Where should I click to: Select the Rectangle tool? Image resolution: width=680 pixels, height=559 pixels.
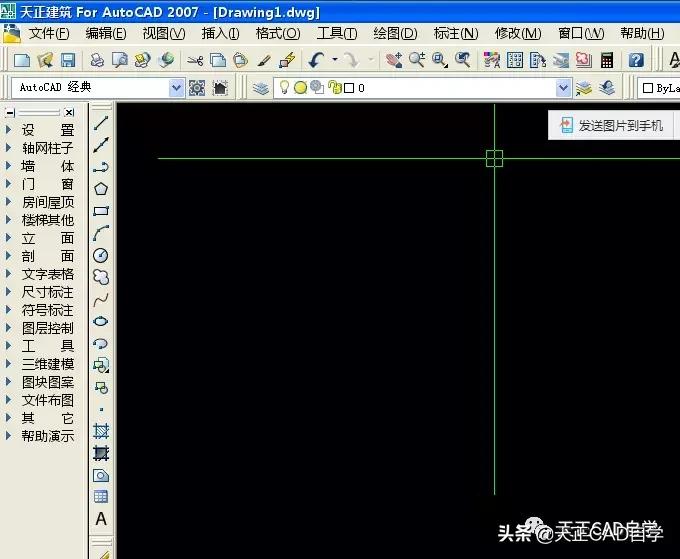[101, 211]
